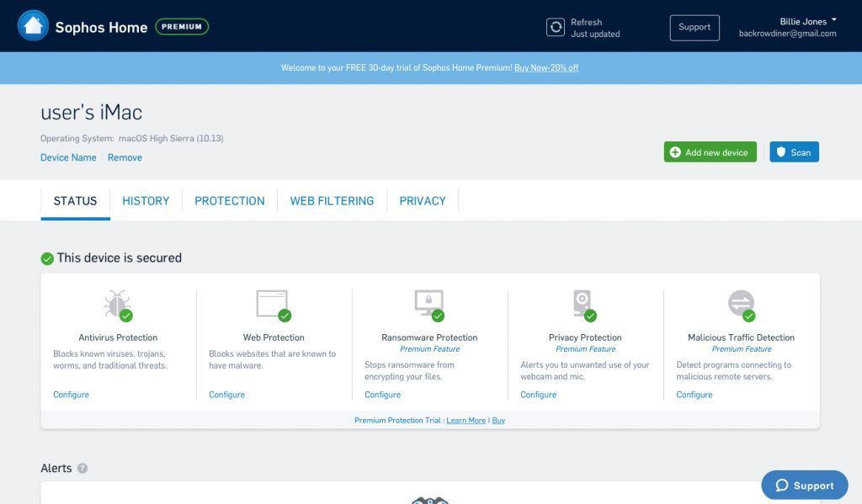Click the Antivirus Protection title text

click(118, 337)
